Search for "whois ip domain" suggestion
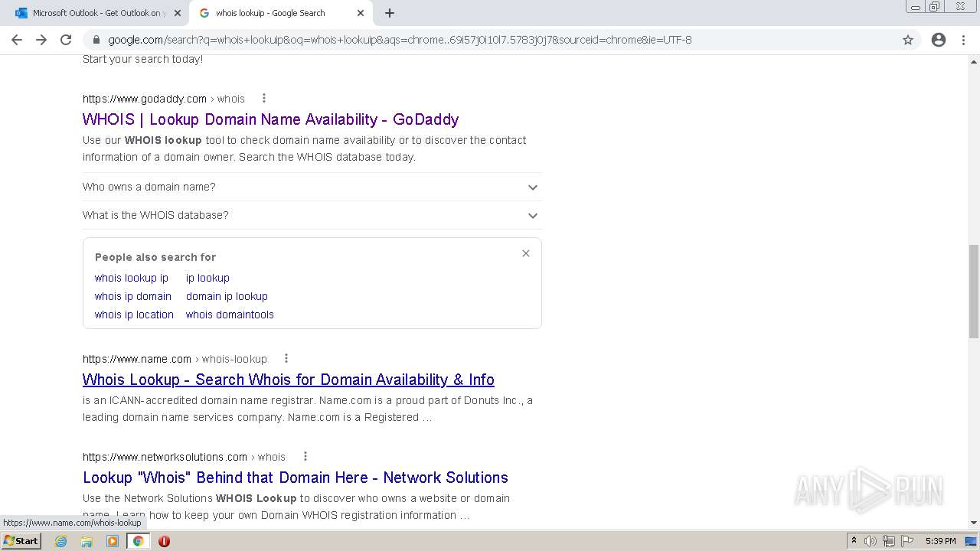Screen dimensions: 980x551 click(x=133, y=296)
